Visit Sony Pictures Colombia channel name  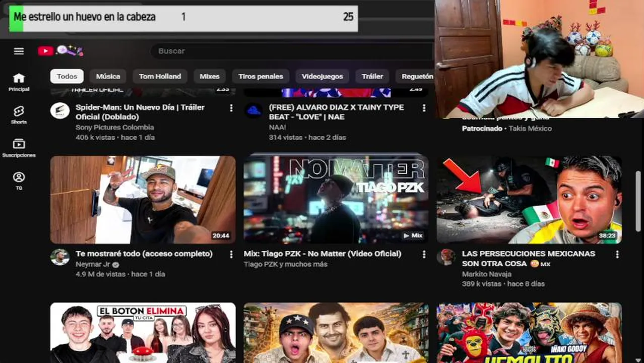115,128
